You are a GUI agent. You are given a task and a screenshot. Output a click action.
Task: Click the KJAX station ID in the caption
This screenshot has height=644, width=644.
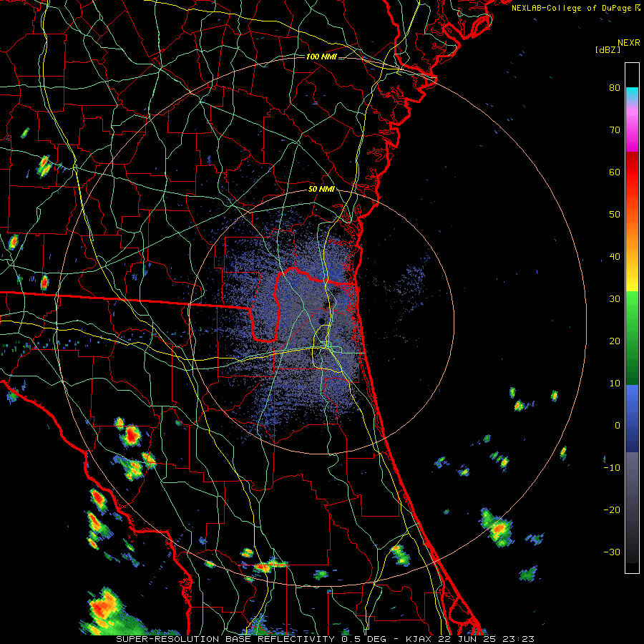coord(419,639)
